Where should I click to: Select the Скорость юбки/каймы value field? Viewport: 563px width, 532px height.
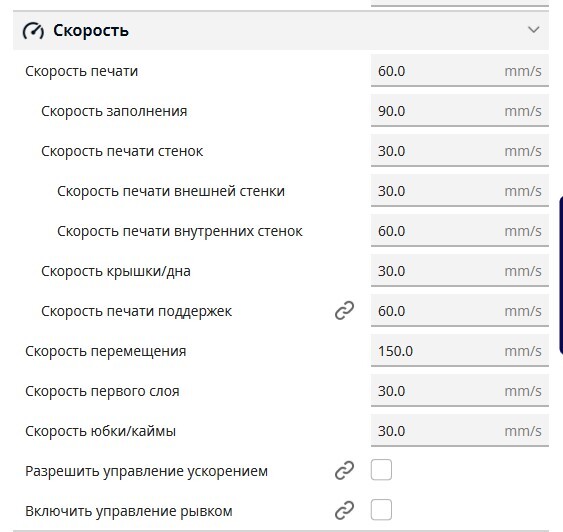tap(460, 431)
